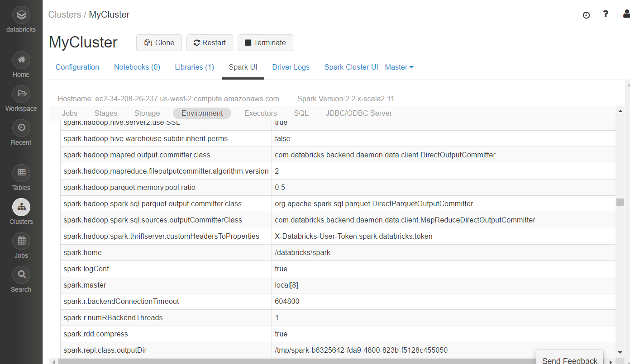The image size is (630, 364).
Task: Switch to the Libraries (1) tab
Action: point(195,67)
